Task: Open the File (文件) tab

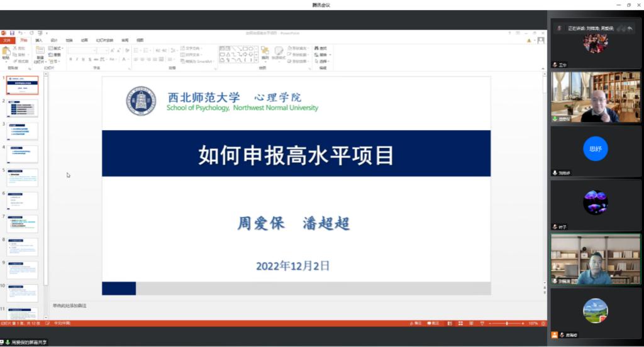Action: [x=8, y=40]
